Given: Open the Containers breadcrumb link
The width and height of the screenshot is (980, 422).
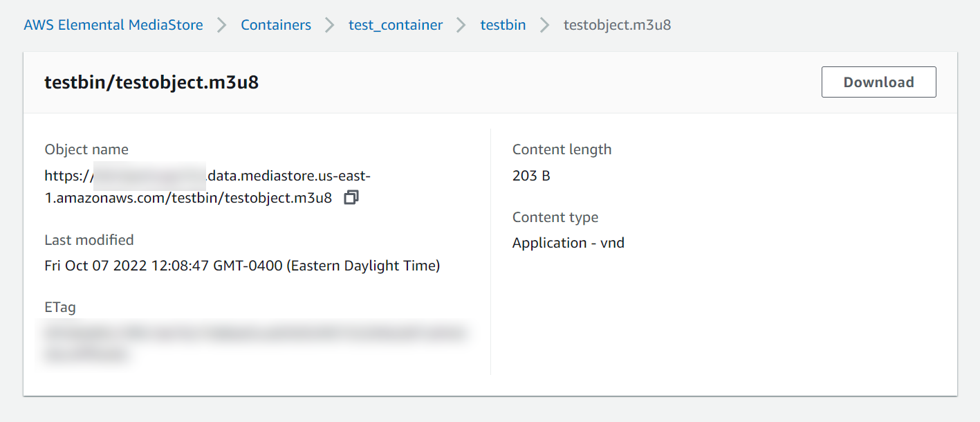Looking at the screenshot, I should [x=276, y=25].
